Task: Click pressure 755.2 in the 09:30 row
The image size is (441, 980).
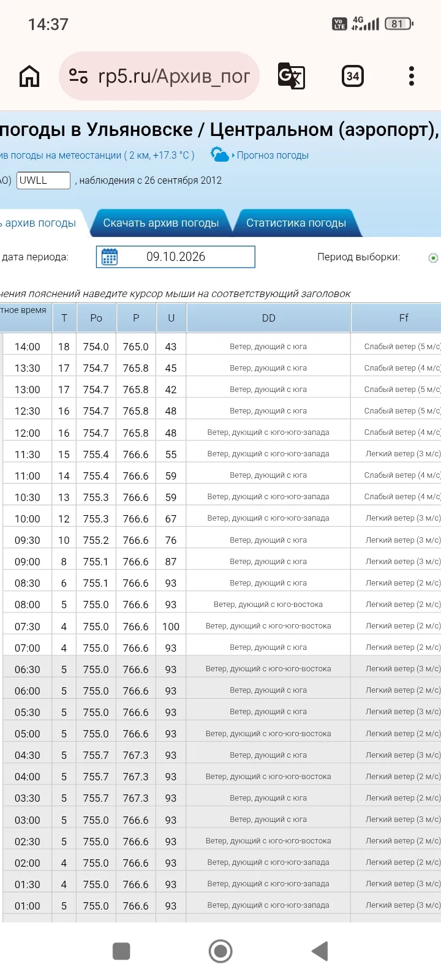Action: click(96, 540)
